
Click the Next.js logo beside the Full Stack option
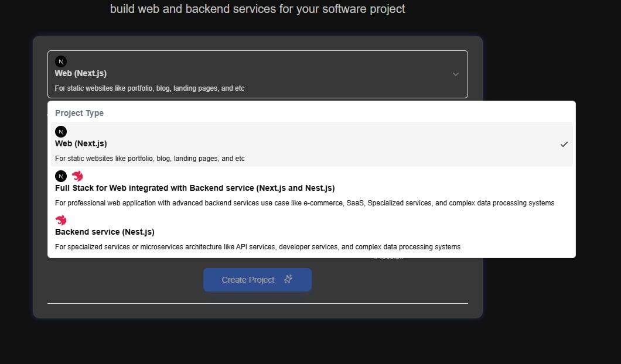click(x=60, y=176)
